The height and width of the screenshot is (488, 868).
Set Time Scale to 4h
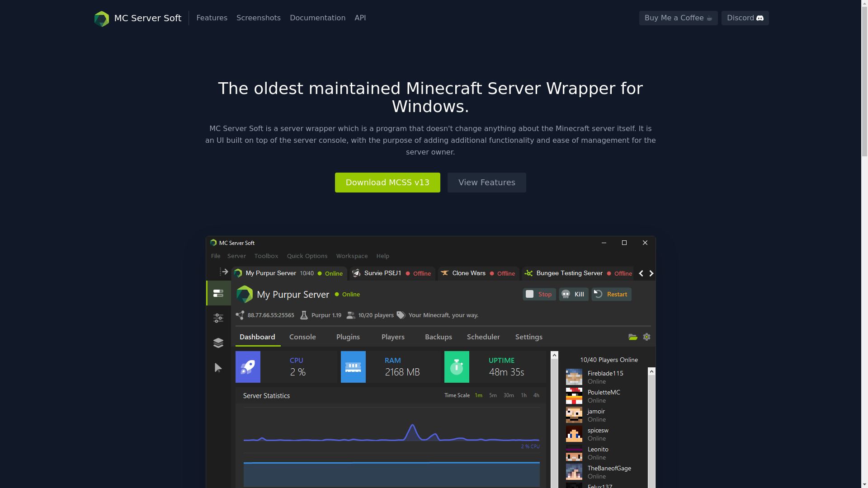coord(536,395)
